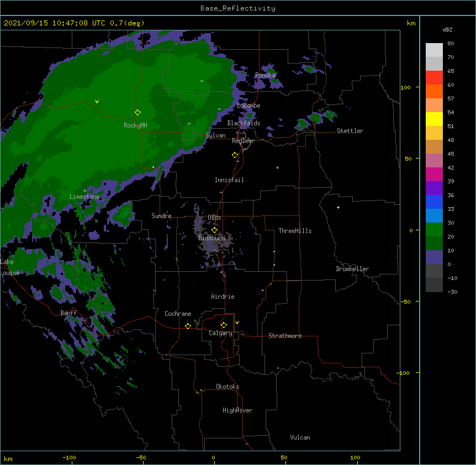This screenshot has width=476, height=465.
Task: Select the Lacombe label
Action: click(x=248, y=105)
